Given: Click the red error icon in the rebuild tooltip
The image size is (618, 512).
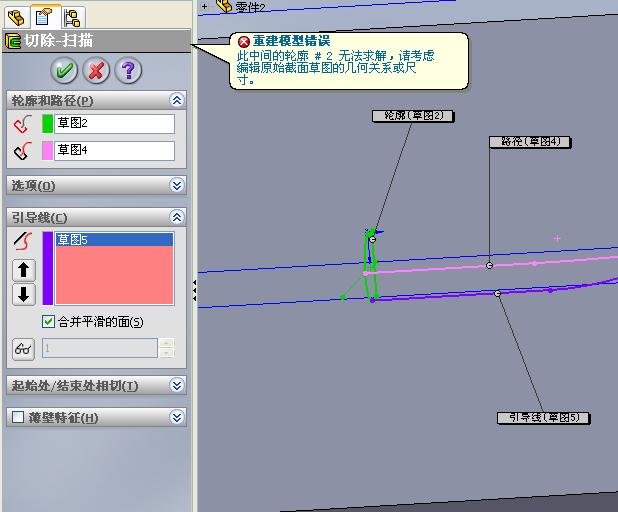Looking at the screenshot, I should tap(244, 41).
